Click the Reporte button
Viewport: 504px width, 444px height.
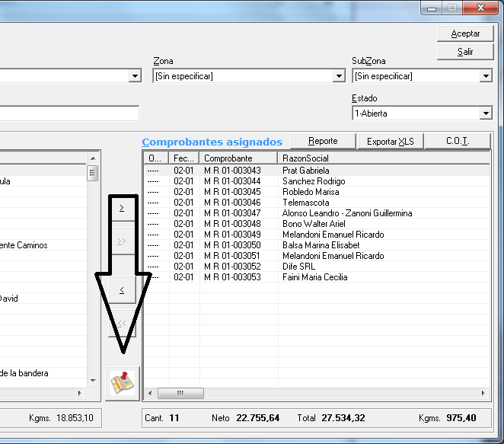click(323, 142)
